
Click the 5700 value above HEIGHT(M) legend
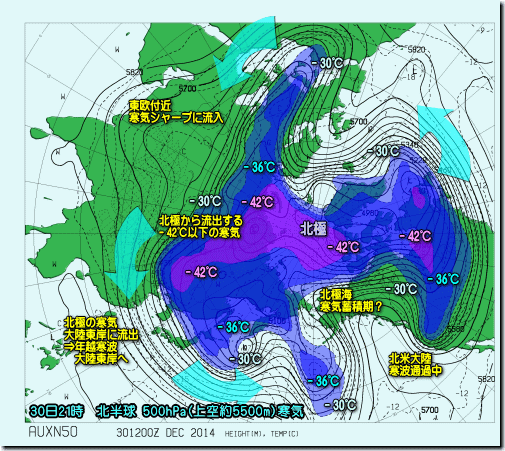(x=430, y=410)
